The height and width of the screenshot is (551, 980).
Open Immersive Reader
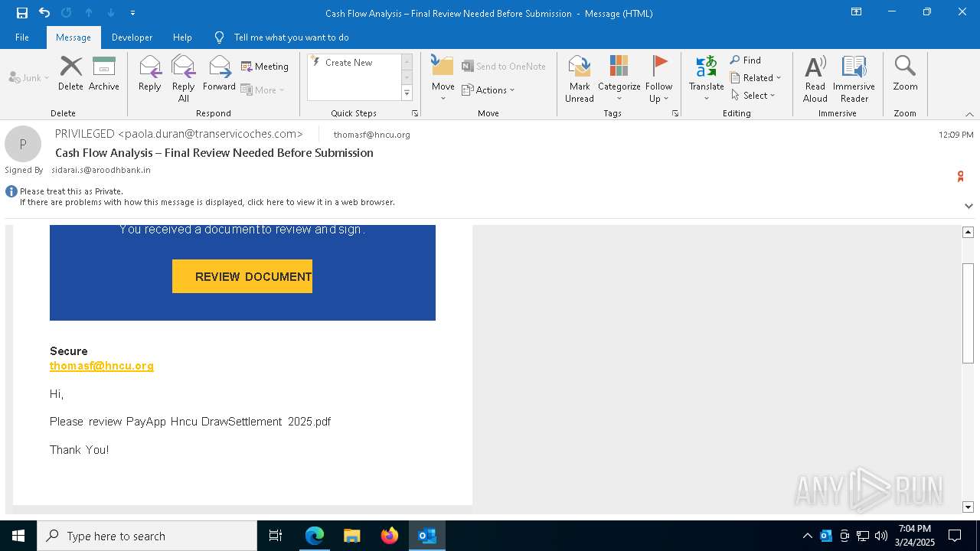coord(854,79)
